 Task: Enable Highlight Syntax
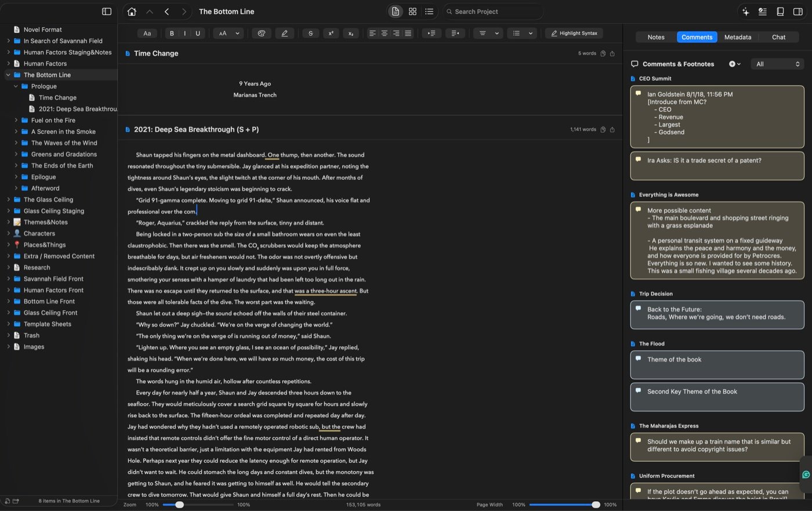574,33
